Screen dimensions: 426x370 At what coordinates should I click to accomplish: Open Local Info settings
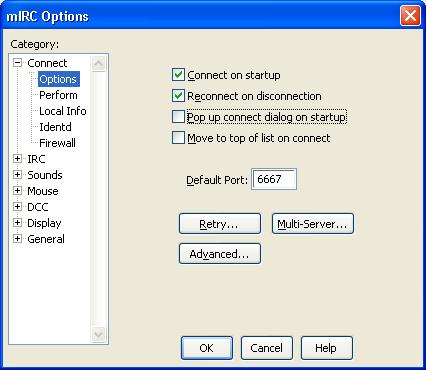tap(63, 111)
